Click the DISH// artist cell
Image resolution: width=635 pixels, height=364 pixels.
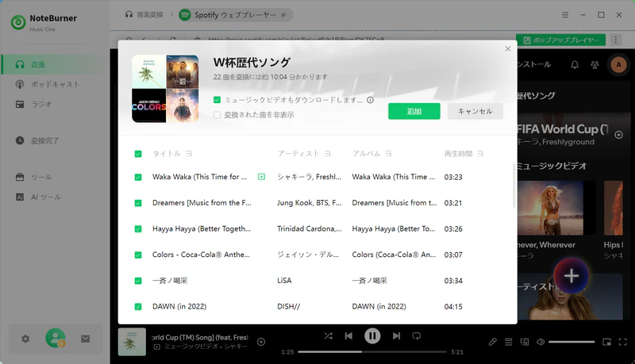tap(288, 307)
